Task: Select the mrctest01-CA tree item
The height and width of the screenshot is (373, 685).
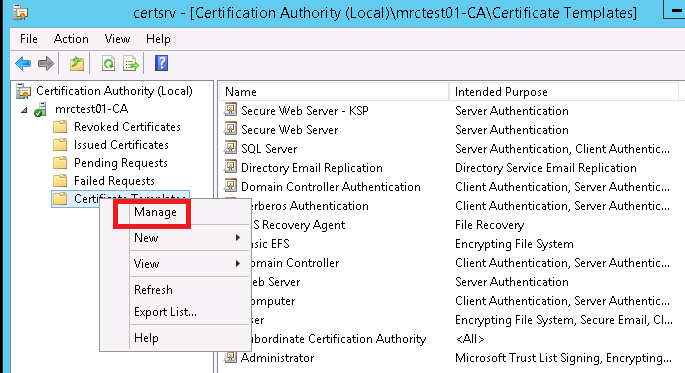Action: (91, 109)
